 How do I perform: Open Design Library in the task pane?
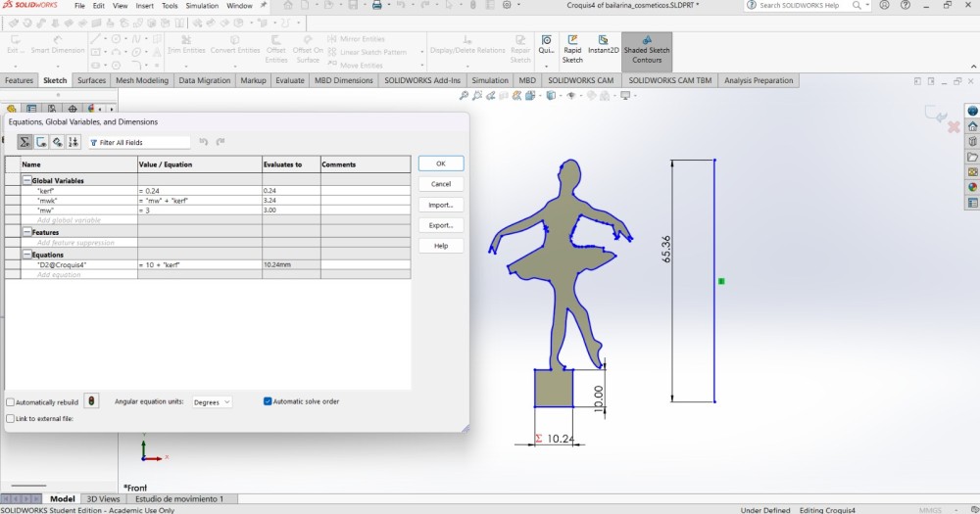(972, 142)
